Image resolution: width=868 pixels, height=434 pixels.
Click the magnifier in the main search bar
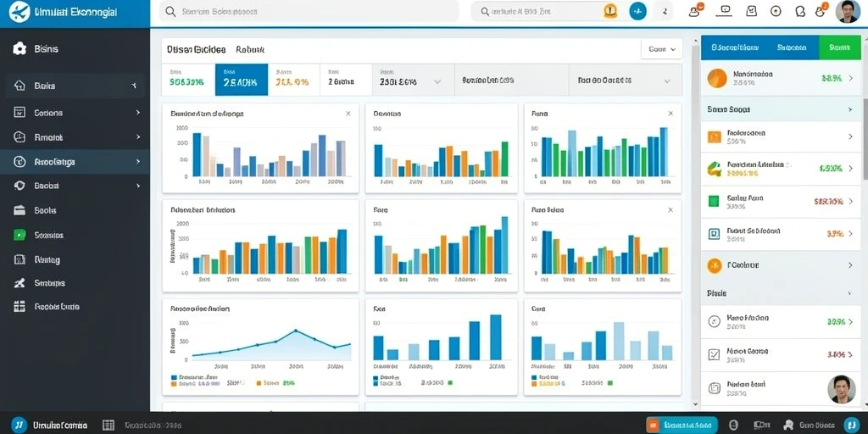(x=171, y=11)
